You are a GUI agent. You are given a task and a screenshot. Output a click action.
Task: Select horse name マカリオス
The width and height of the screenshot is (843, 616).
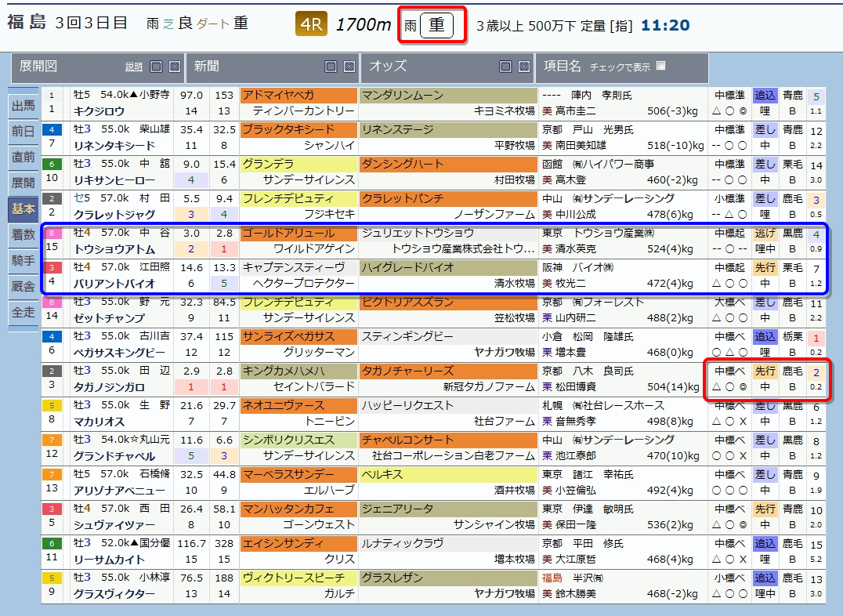(99, 422)
